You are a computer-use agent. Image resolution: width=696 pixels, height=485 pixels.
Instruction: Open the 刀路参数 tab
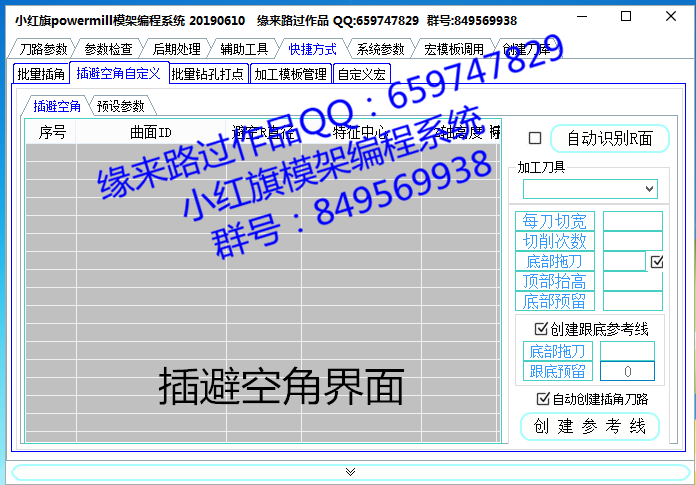[43, 49]
